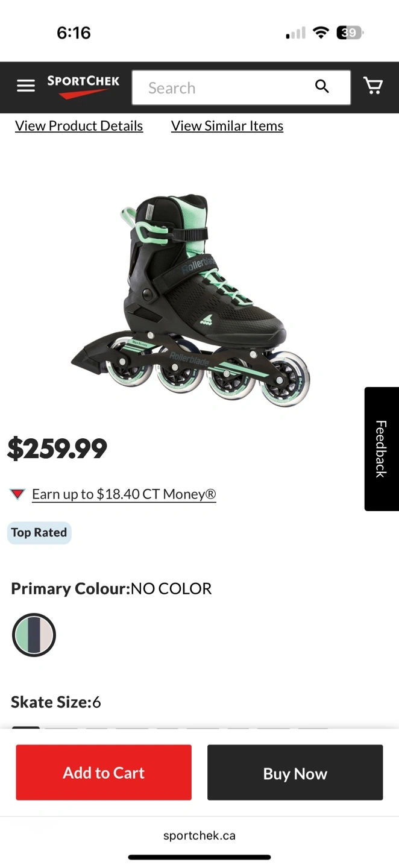The width and height of the screenshot is (399, 868).
Task: Tap the SportChek logo
Action: point(83,87)
